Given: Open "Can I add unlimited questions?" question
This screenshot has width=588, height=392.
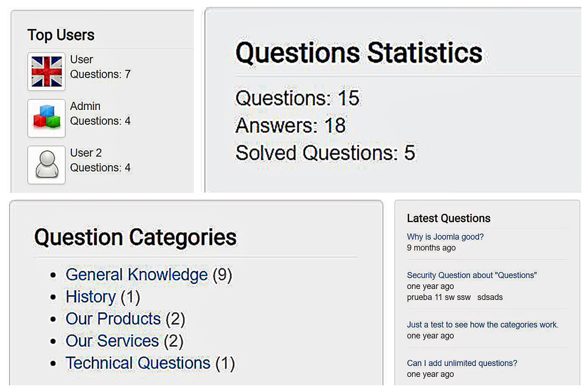Looking at the screenshot, I should [x=462, y=363].
